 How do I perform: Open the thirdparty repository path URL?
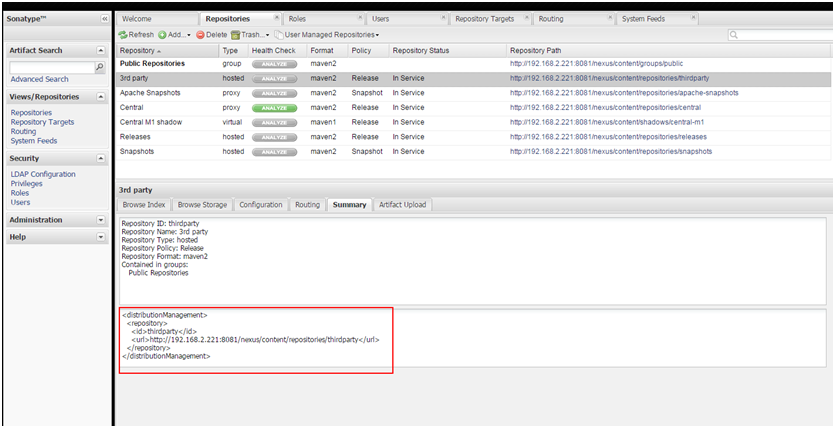click(609, 78)
